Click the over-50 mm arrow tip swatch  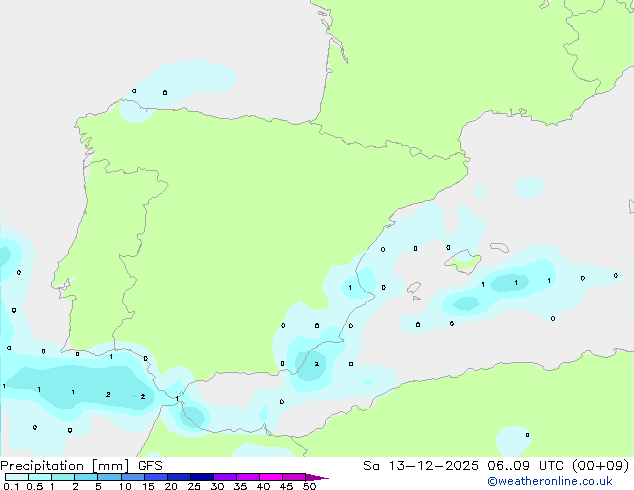pos(317,477)
